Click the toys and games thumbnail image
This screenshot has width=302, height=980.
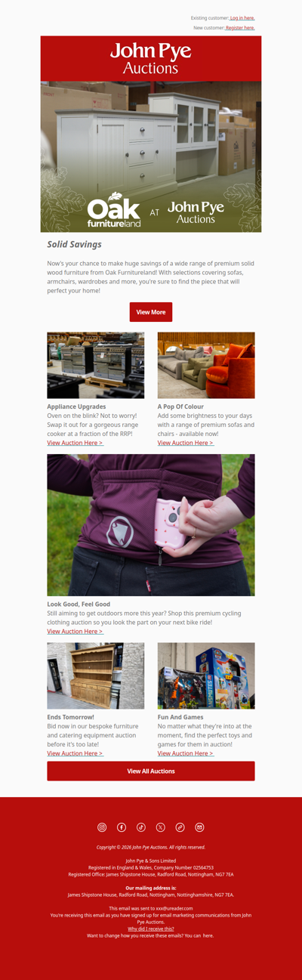click(x=206, y=675)
